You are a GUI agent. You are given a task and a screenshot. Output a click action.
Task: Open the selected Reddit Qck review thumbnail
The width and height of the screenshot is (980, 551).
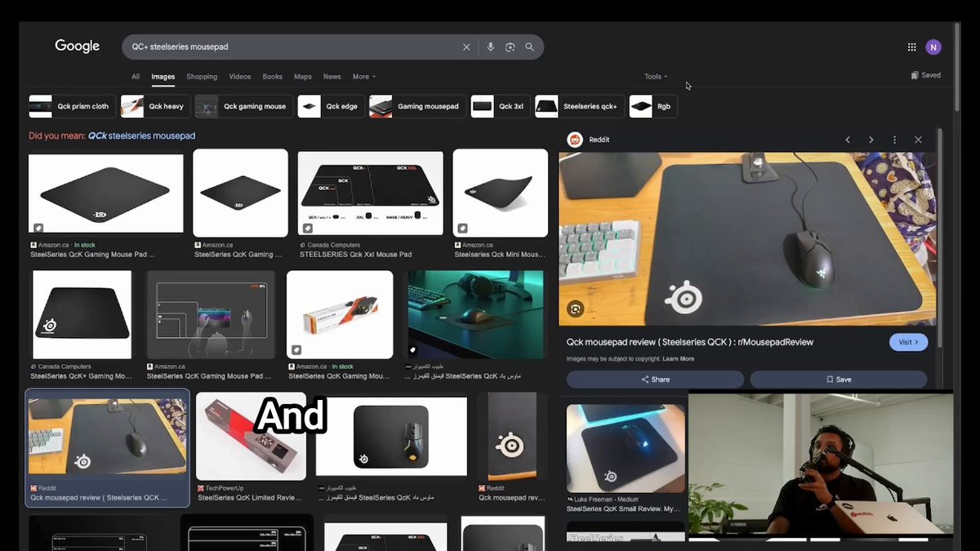point(108,438)
